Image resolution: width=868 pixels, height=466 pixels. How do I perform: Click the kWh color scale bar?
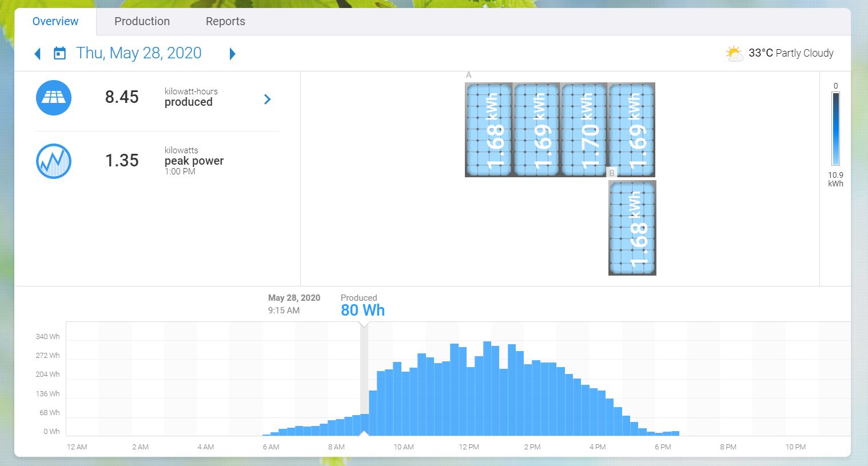pos(836,129)
